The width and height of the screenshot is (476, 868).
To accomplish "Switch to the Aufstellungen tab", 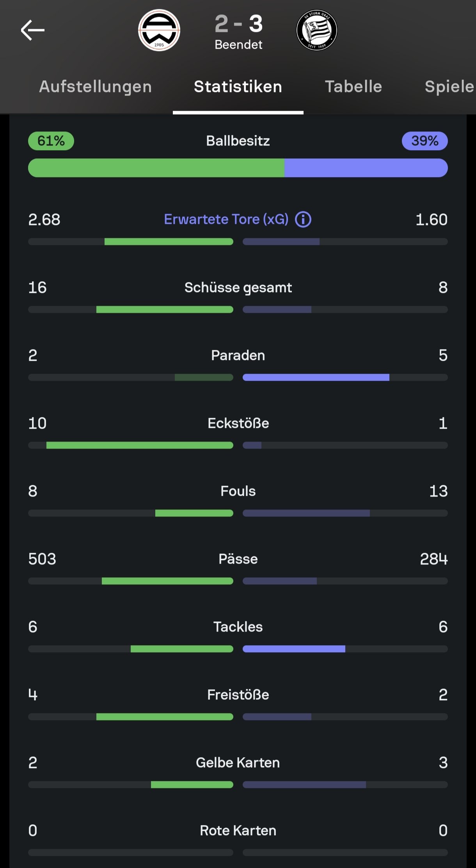I will click(x=96, y=87).
